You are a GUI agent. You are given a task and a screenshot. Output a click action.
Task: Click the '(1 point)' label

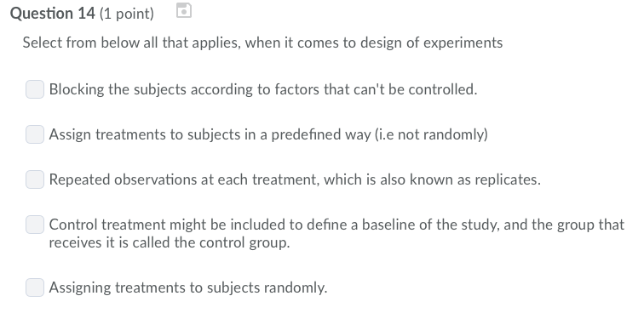coord(126,14)
